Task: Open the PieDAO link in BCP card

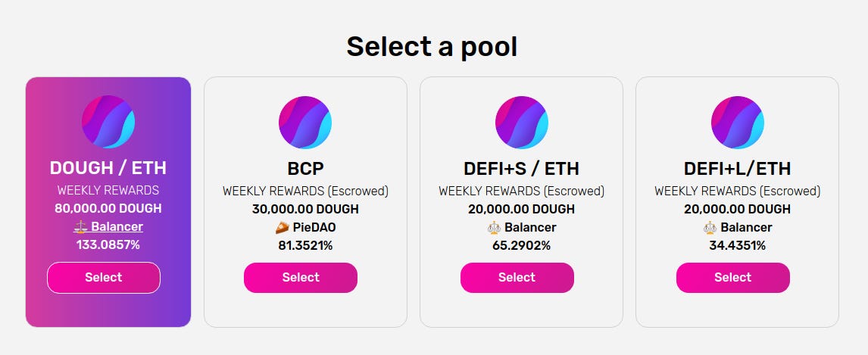Action: [x=314, y=227]
